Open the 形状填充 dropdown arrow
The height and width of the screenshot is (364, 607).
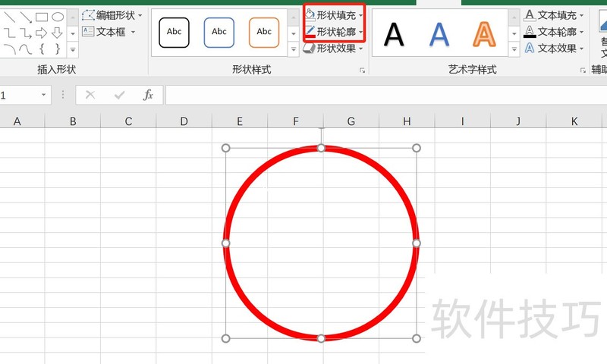[361, 15]
